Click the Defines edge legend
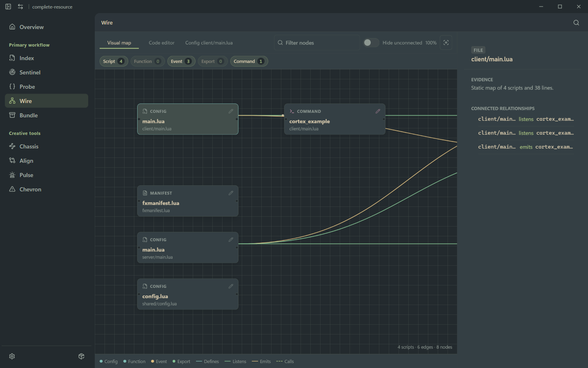This screenshot has height=368, width=588. [x=207, y=361]
